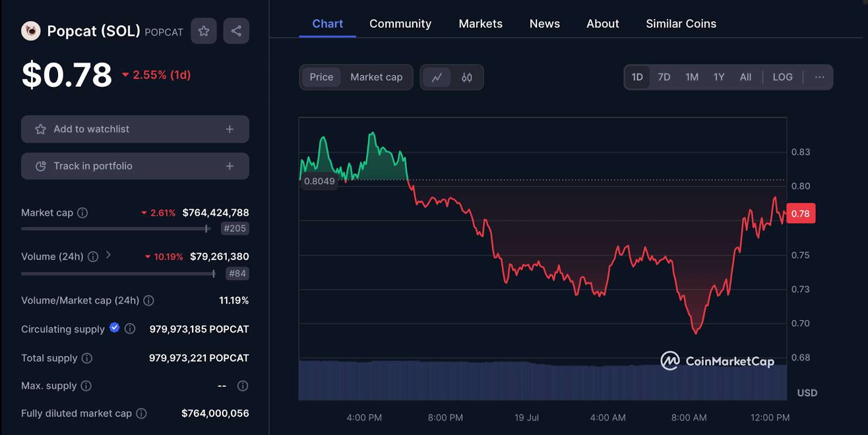Click the volume bars at chart bottom
Screen dimensions: 868x435
point(542,381)
